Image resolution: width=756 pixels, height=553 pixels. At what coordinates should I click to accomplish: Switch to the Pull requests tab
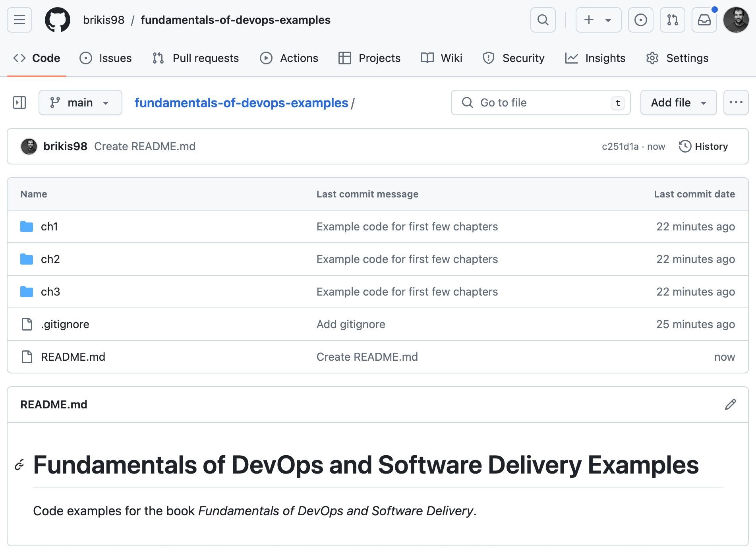tap(195, 58)
